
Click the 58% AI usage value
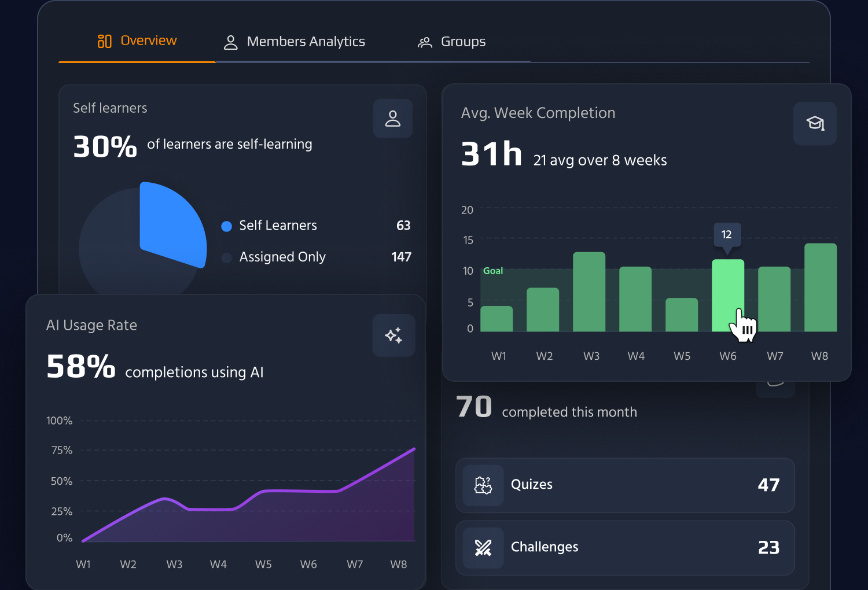(81, 367)
